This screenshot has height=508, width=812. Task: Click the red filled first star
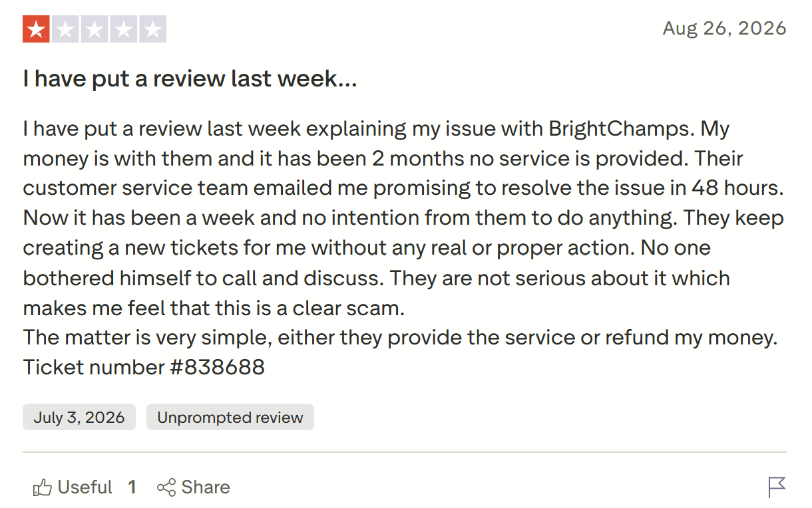point(36,29)
